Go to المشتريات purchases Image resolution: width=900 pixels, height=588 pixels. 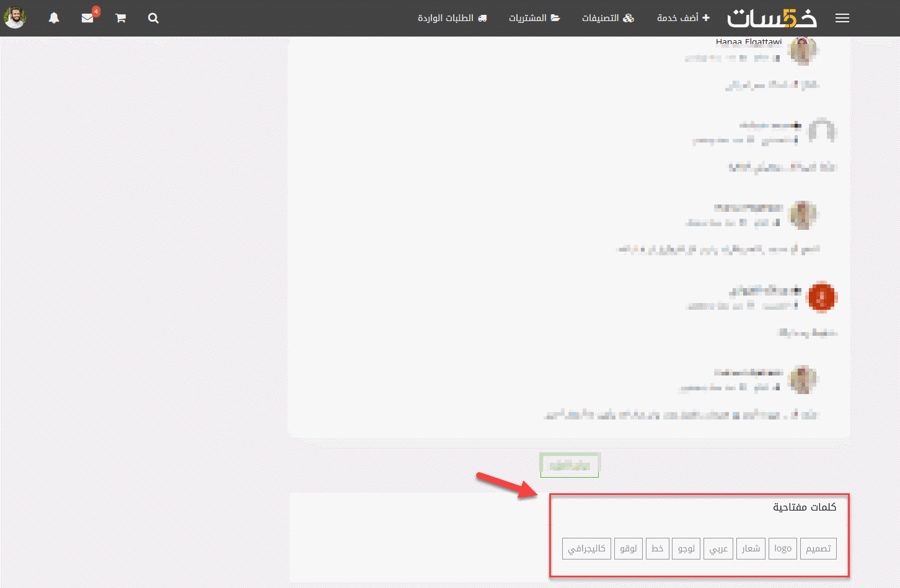534,18
